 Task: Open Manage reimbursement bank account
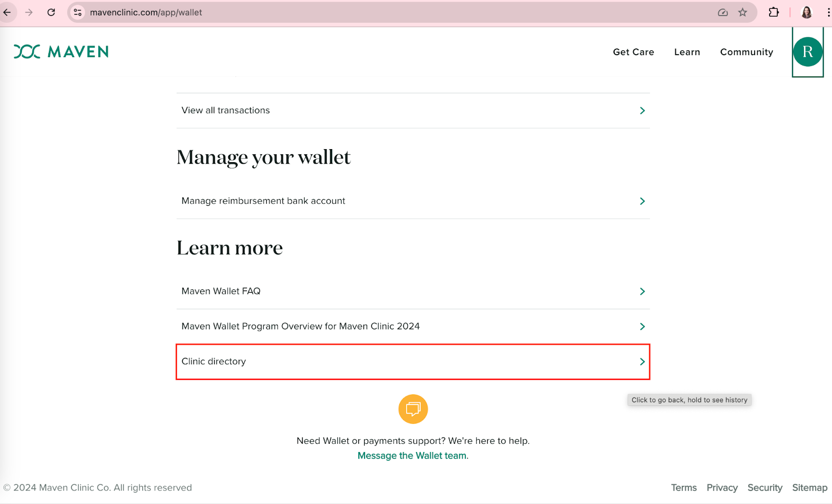(x=413, y=201)
